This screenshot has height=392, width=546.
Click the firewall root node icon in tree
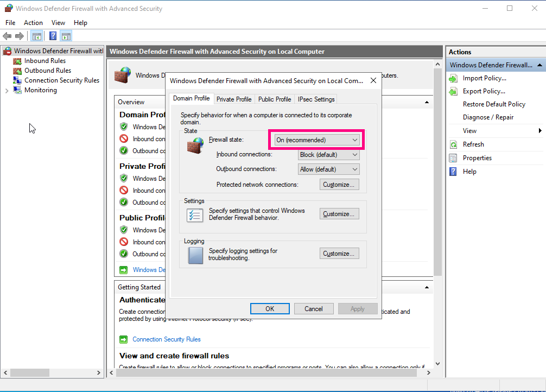pos(7,51)
